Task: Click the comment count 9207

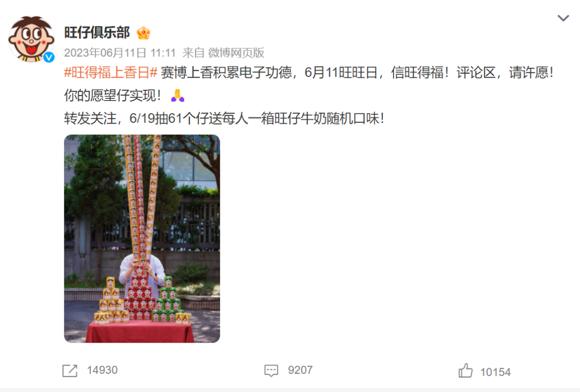Action: (300, 370)
